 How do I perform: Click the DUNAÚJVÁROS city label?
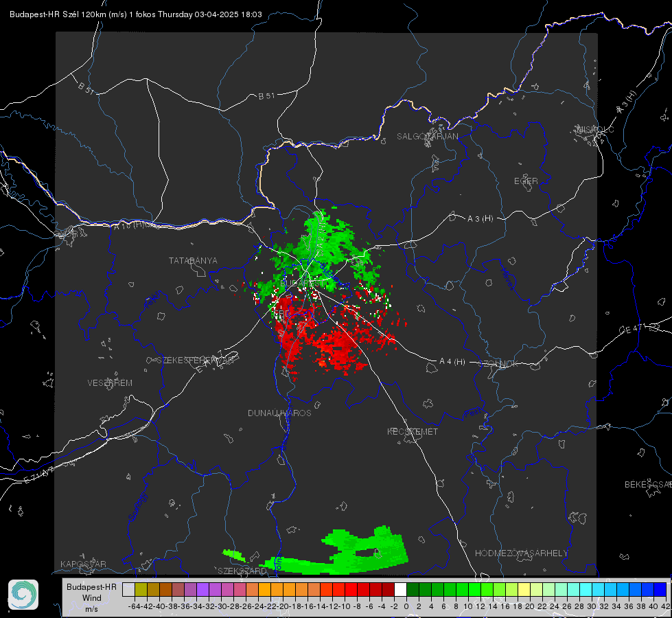point(279,413)
